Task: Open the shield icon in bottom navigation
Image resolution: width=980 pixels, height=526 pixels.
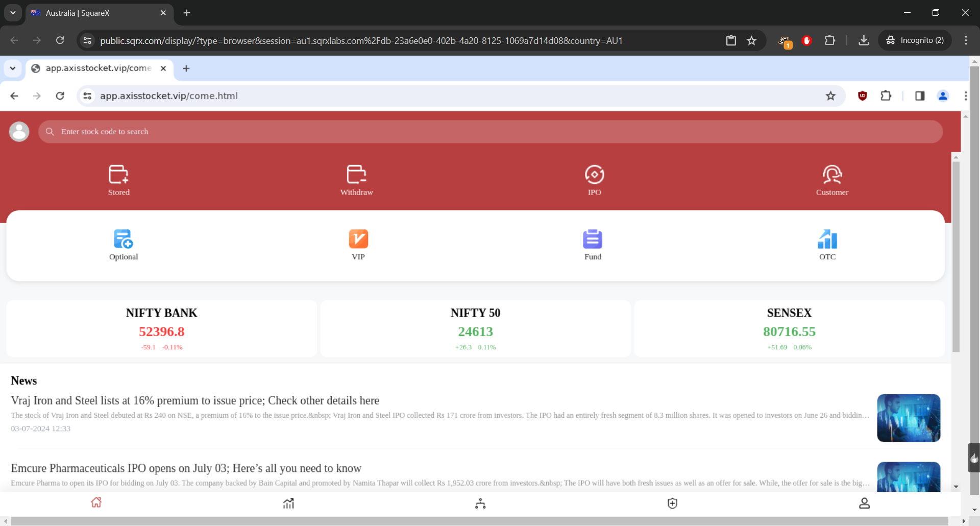Action: [672, 504]
